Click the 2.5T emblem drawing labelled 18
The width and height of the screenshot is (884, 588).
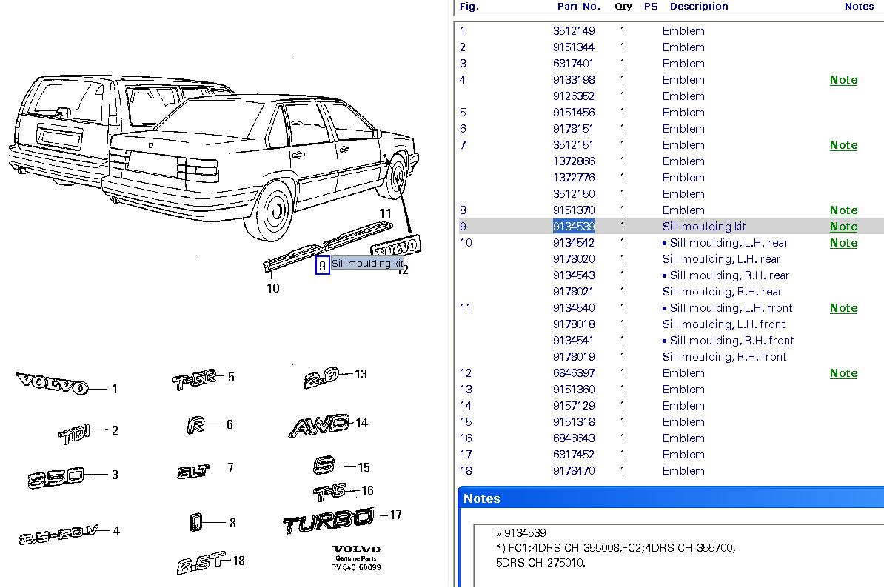click(201, 563)
